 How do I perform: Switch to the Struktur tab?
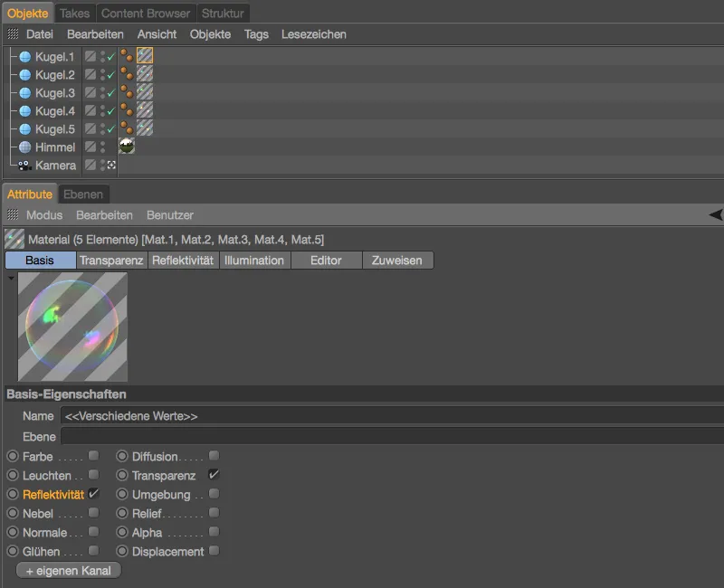click(223, 14)
